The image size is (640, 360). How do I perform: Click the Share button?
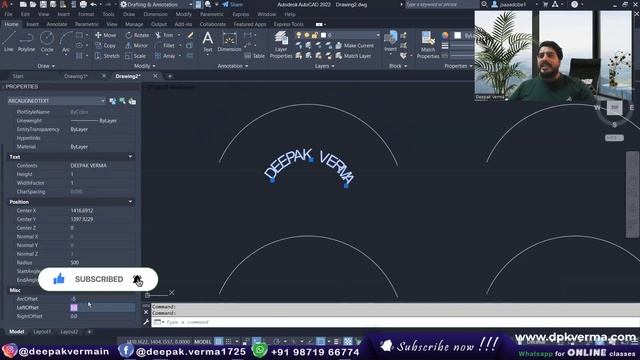(x=232, y=4)
